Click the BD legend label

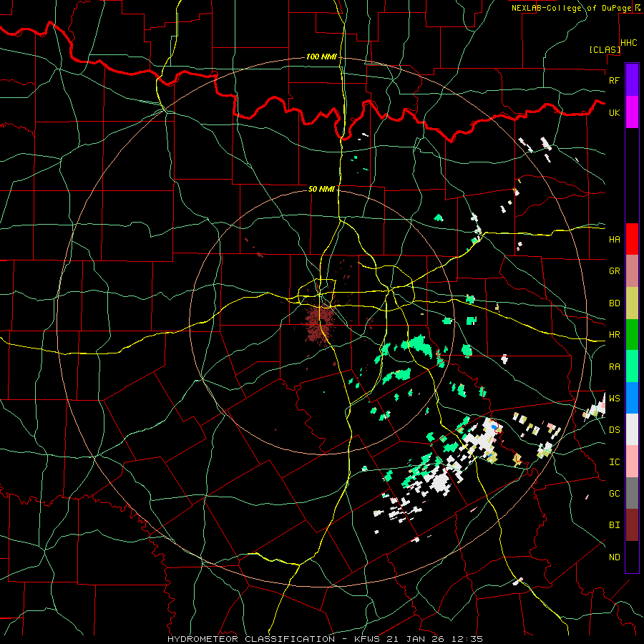[x=614, y=303]
